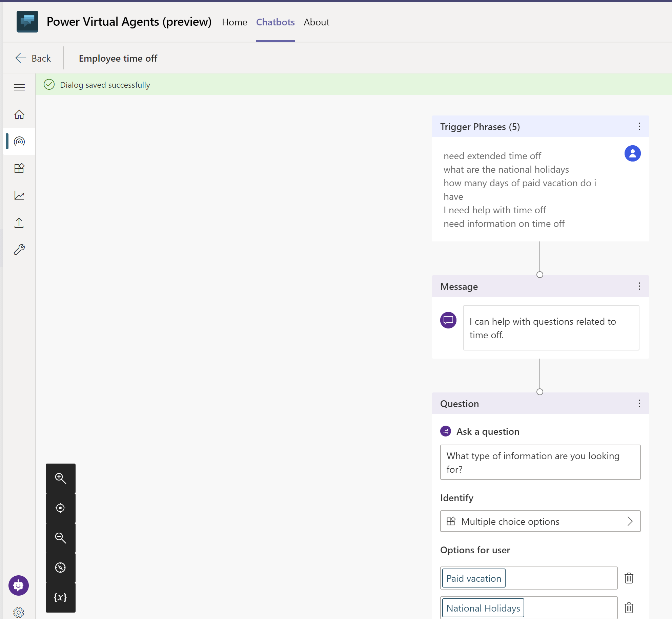This screenshot has height=619, width=672.
Task: Delete the Paid vacation option
Action: point(629,578)
